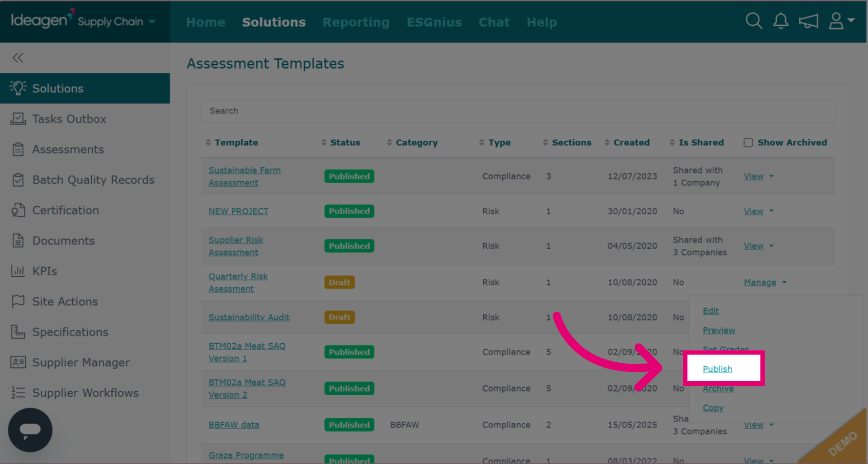This screenshot has width=868, height=464.
Task: Sort by Is Shared column arrows
Action: click(x=672, y=142)
